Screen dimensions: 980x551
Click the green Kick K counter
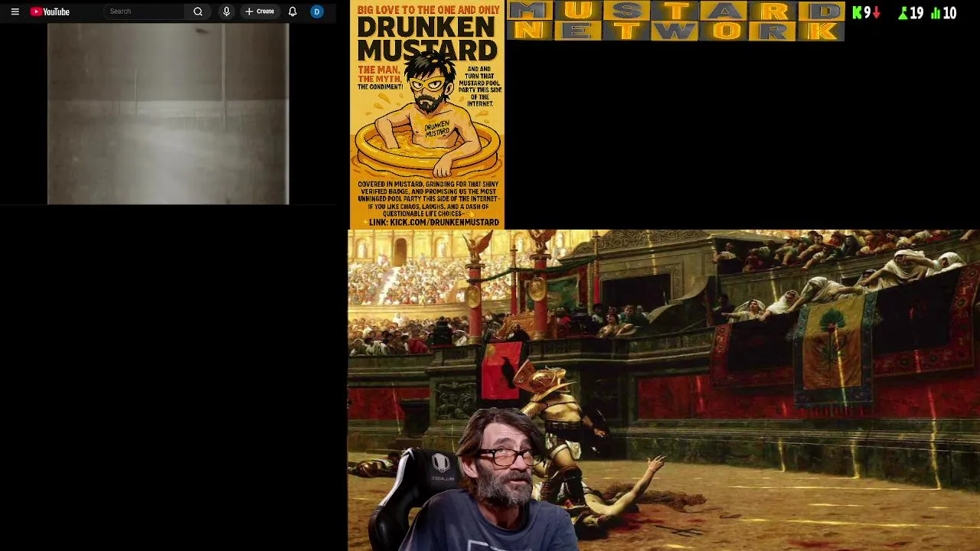pyautogui.click(x=866, y=13)
